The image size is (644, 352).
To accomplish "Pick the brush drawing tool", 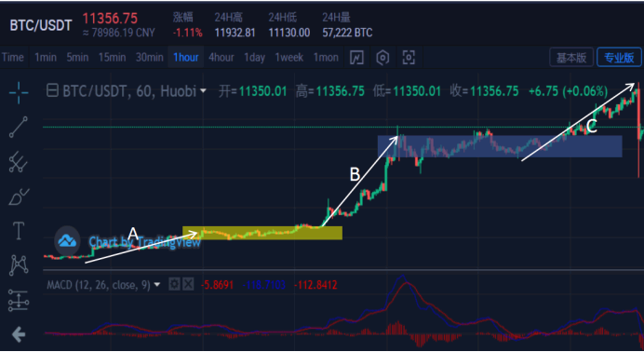I will tap(19, 196).
